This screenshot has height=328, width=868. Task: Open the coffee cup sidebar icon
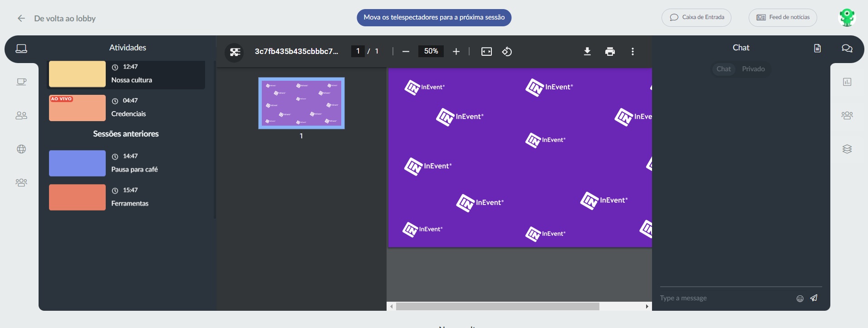(21, 82)
